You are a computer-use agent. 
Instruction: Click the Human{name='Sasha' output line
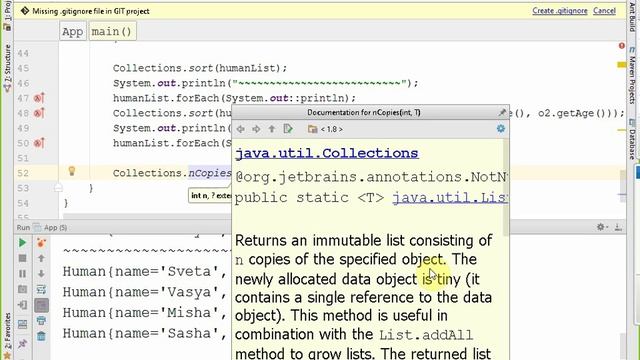pos(144,333)
